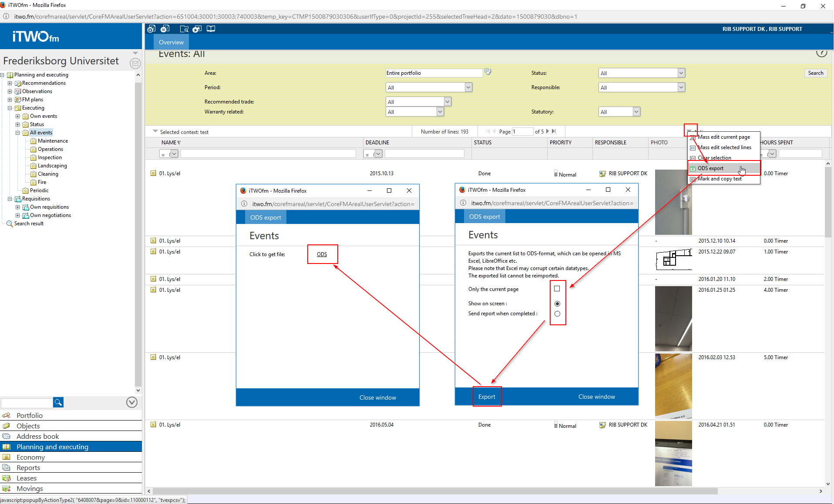Select 'Mass edit current page' menu entry
834x504 pixels.
click(723, 137)
